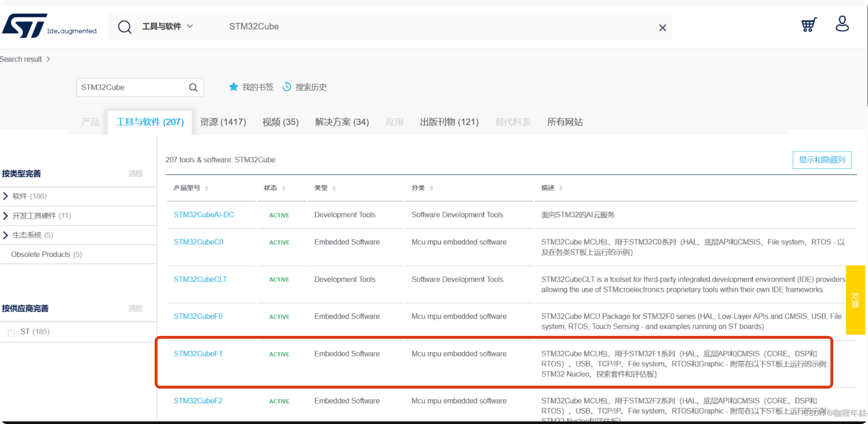Check the ST supplier checkbox

12,333
